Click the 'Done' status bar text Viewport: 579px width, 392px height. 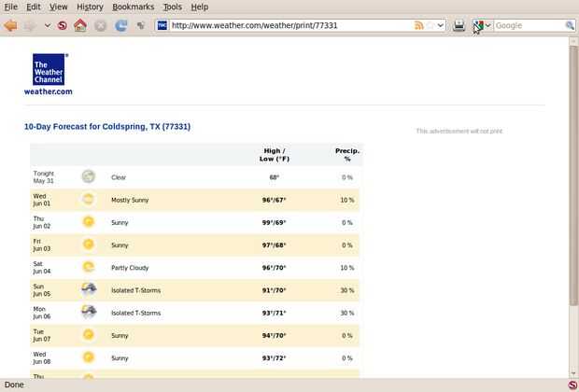(14, 385)
